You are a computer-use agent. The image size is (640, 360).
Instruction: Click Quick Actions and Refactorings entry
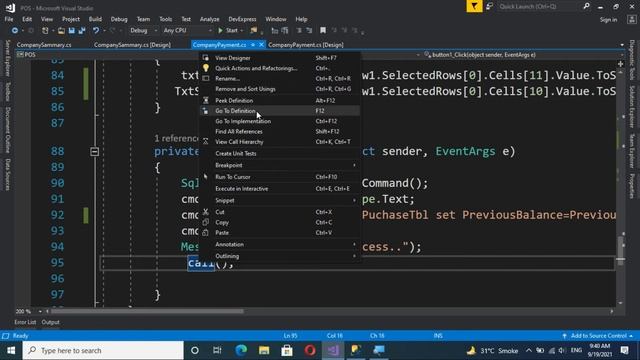coord(280,68)
